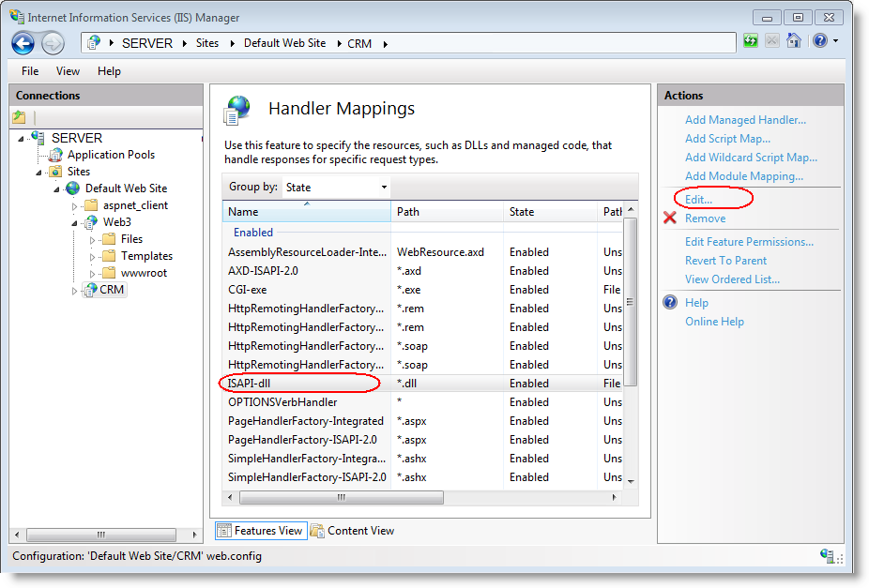Click the red X Remove icon
Viewport: 869px width, 588px height.
(x=670, y=219)
